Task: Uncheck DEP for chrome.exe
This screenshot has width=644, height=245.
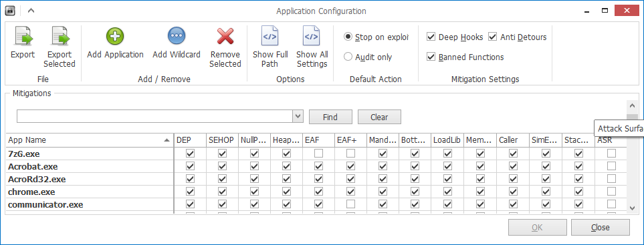Action: coord(190,192)
